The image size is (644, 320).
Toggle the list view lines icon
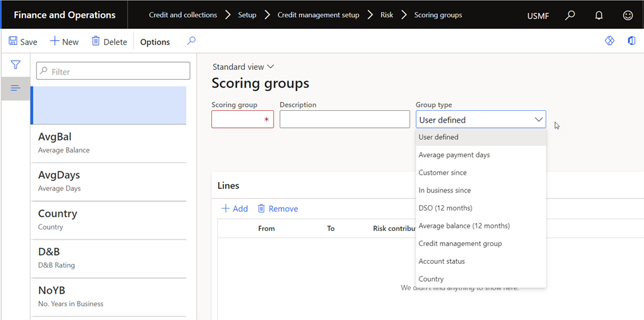[x=15, y=88]
